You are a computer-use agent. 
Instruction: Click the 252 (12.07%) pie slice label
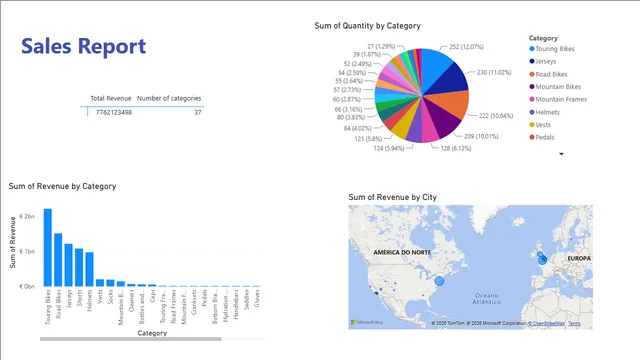coord(466,47)
